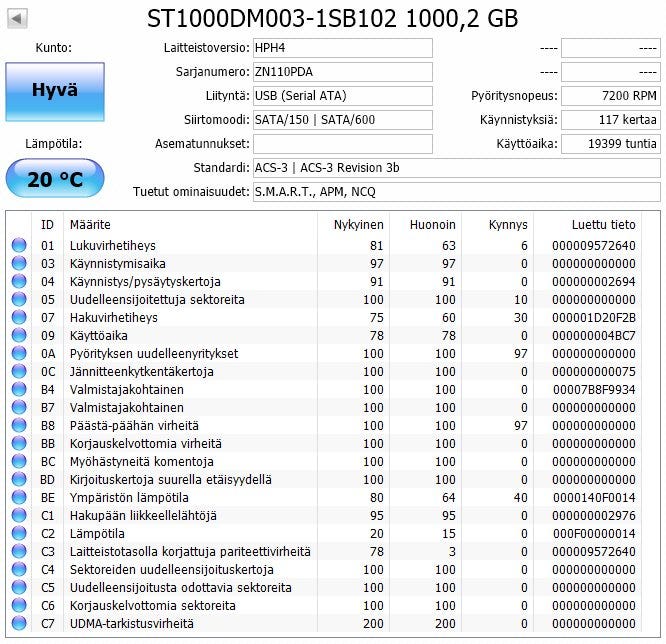
Task: Click the Liityntä field USB (Serial ATA)
Action: (x=343, y=96)
